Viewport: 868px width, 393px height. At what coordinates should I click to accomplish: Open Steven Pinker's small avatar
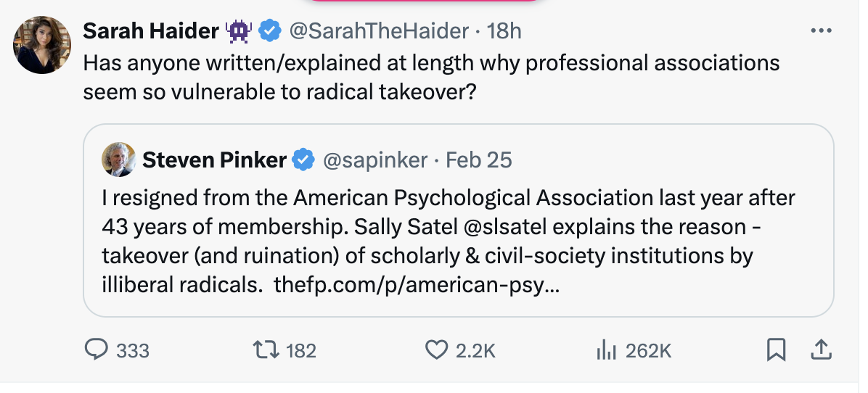pos(118,160)
